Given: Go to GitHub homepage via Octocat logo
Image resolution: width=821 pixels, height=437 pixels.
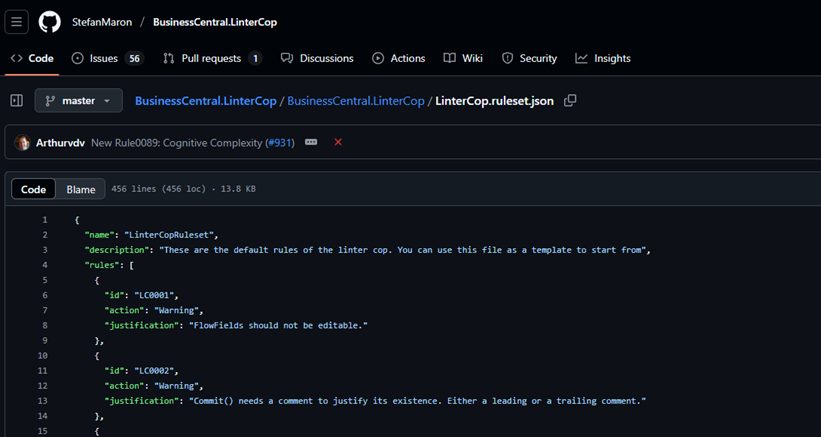Looking at the screenshot, I should pyautogui.click(x=50, y=22).
